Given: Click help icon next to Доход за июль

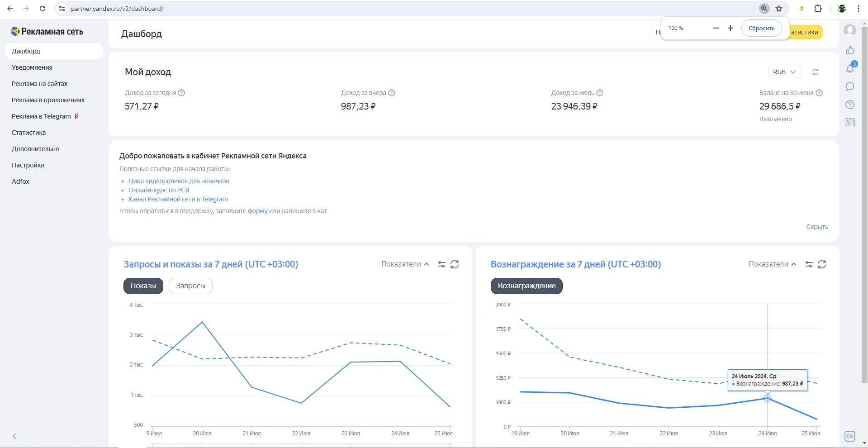Looking at the screenshot, I should (600, 93).
